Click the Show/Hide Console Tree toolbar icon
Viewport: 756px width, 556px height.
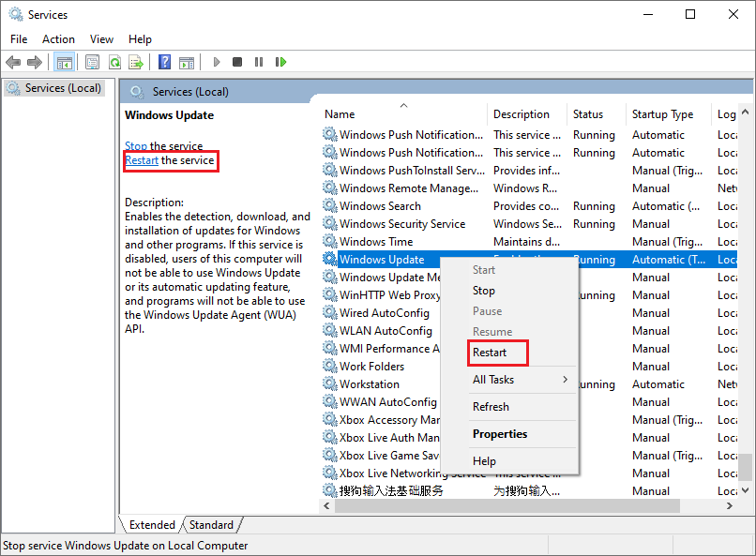coord(65,62)
